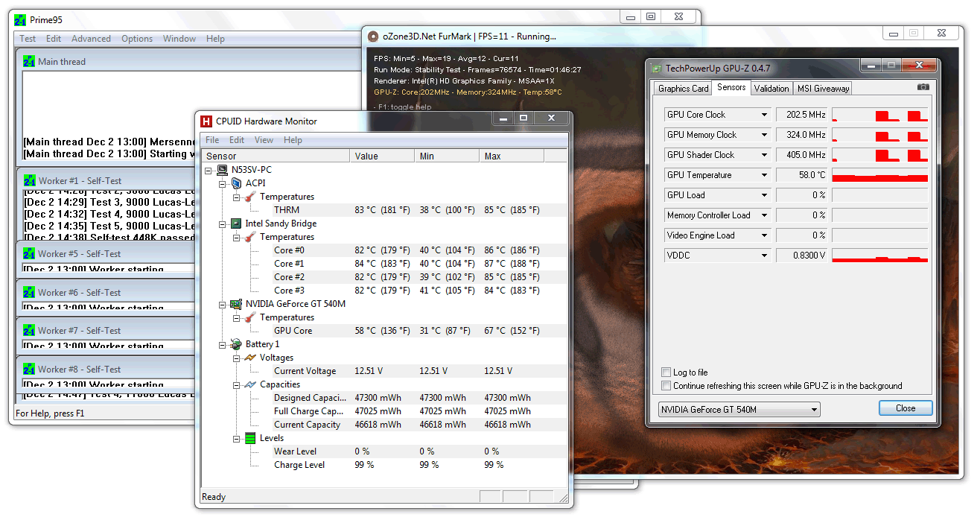Collapse the N53SV-PC root tree node
Screen dimensions: 980x523
pos(209,170)
